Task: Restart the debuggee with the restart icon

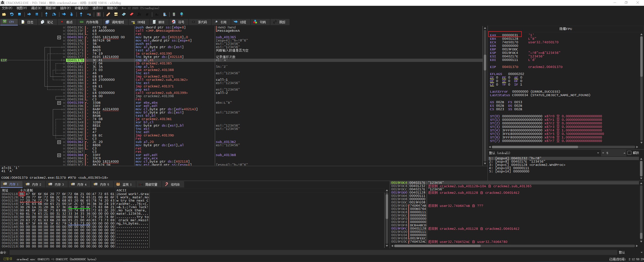Action: (x=12, y=14)
